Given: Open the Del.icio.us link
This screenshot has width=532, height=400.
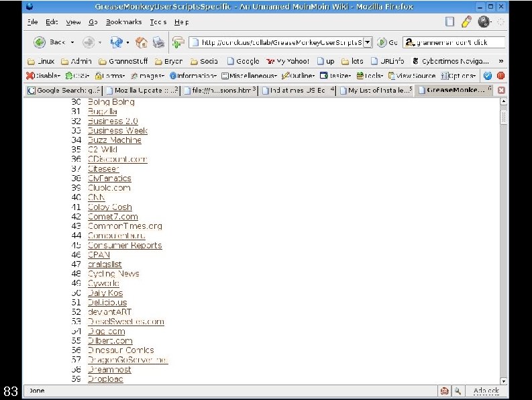Looking at the screenshot, I should pos(107,303).
